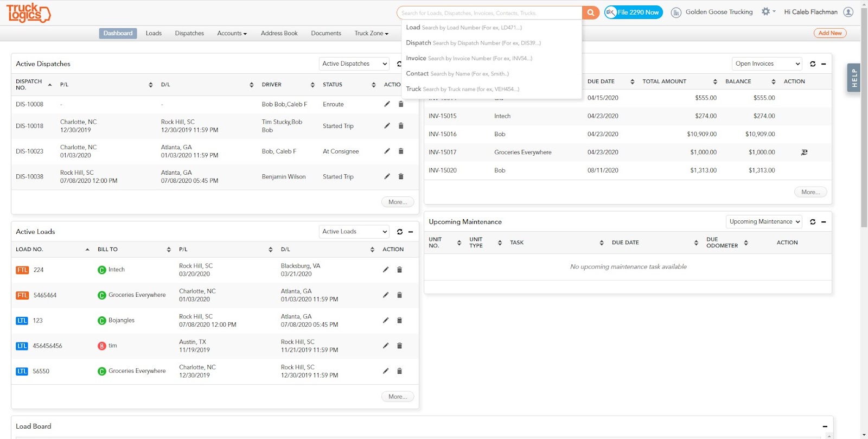Click the global search input field
This screenshot has height=439, width=868.
pyautogui.click(x=490, y=12)
